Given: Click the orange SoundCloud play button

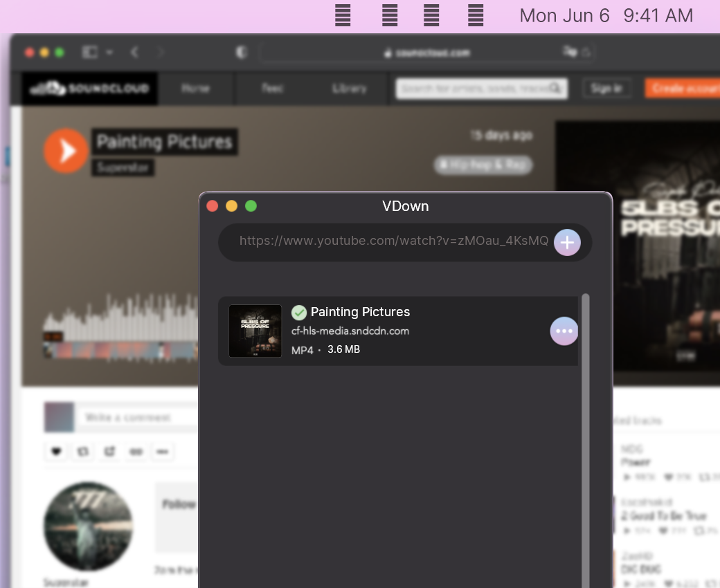Looking at the screenshot, I should 66,150.
